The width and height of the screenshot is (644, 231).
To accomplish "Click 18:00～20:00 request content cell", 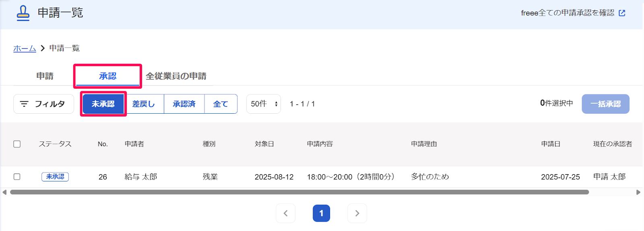I will point(351,177).
